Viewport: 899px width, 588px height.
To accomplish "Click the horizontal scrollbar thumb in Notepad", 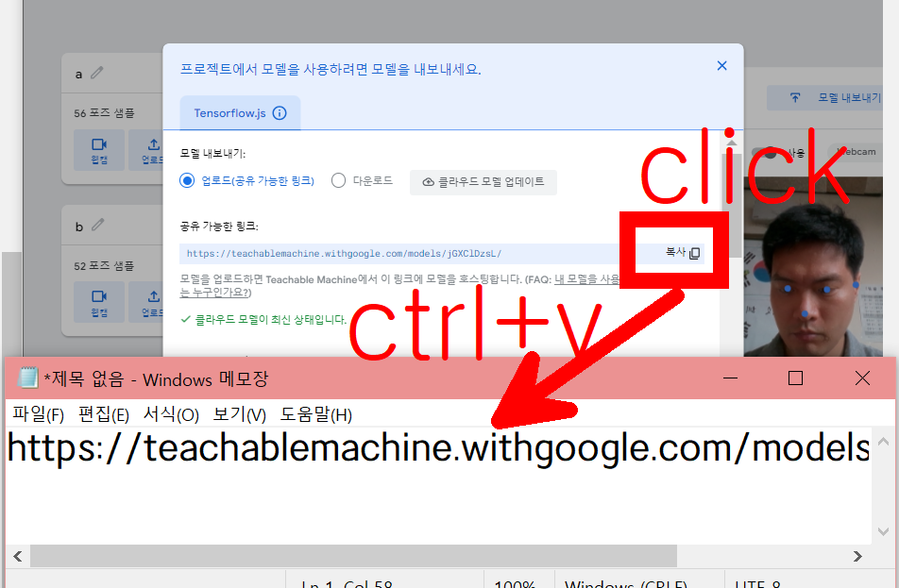I will point(354,556).
